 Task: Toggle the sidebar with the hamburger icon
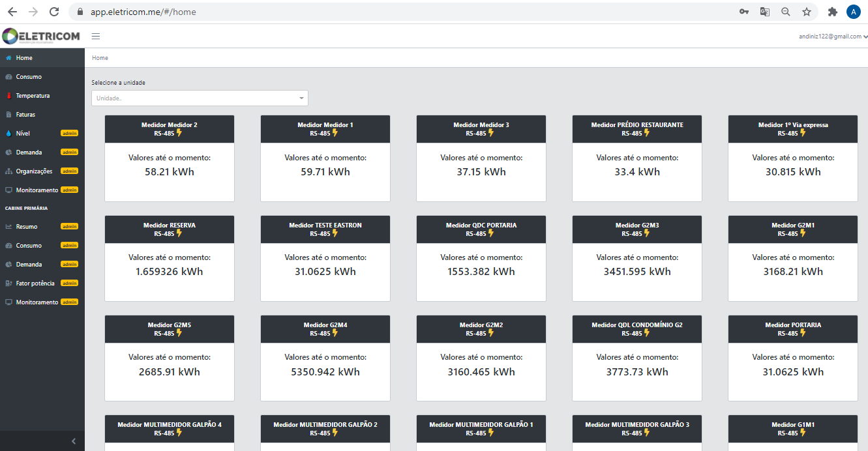[96, 36]
